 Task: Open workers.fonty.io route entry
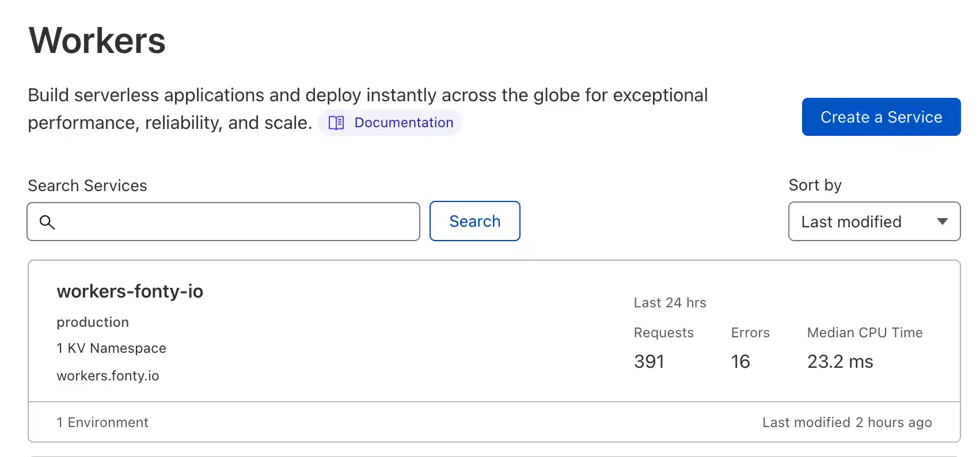(108, 375)
